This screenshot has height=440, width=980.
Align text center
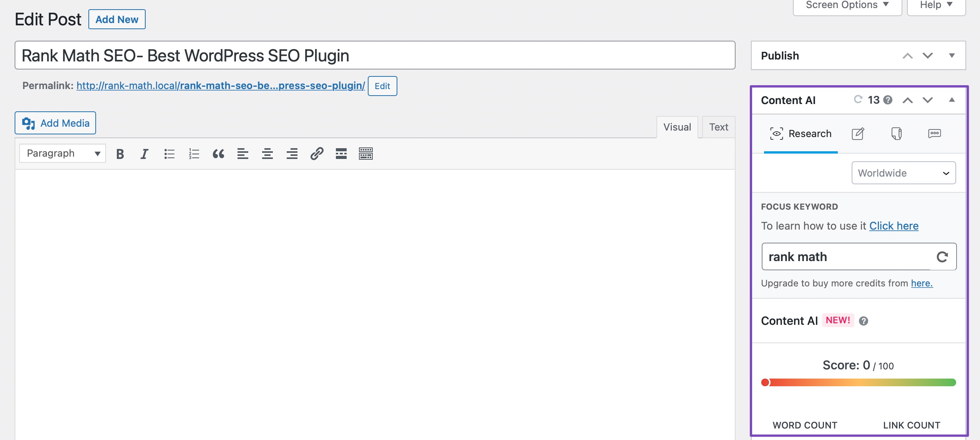(x=267, y=154)
